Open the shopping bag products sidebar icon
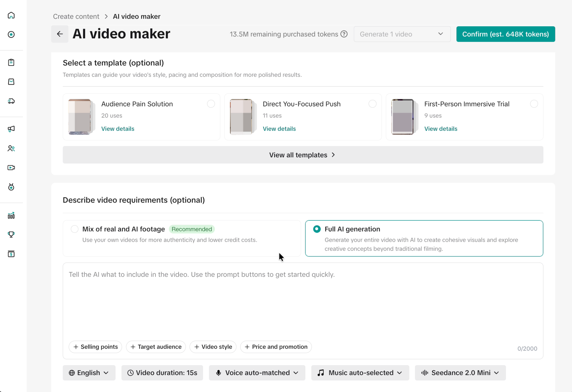Viewport: 572px width, 392px height. (11, 82)
